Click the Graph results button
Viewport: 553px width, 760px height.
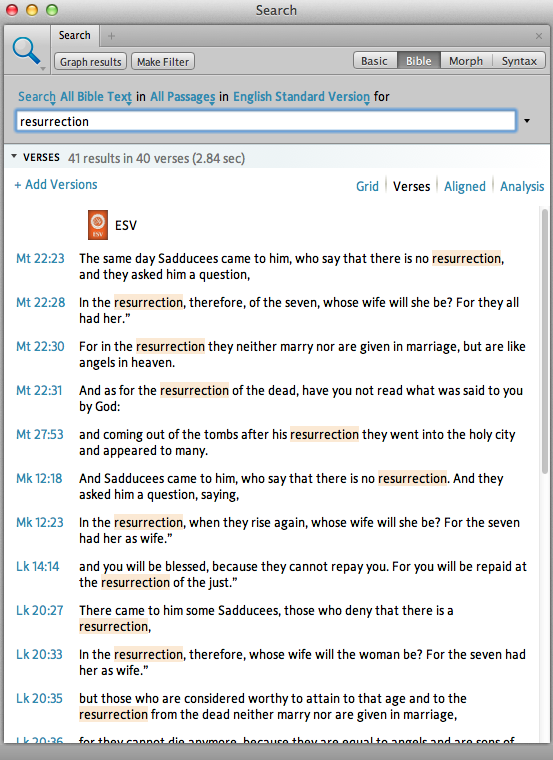[x=91, y=62]
